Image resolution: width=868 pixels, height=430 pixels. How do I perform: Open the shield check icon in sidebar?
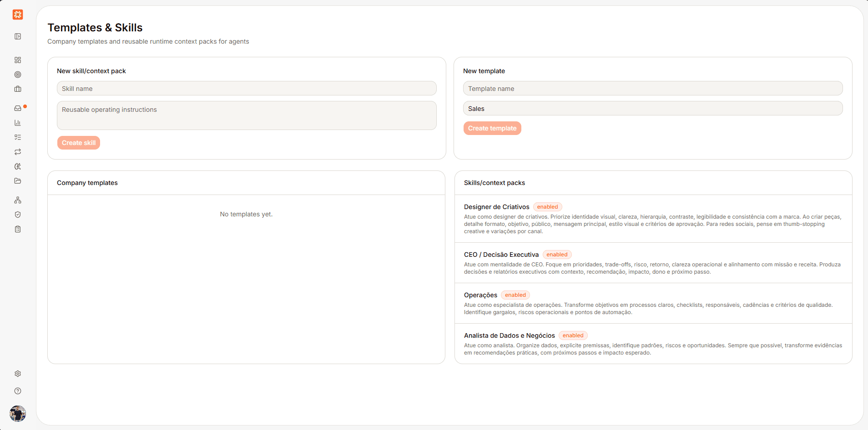pos(18,215)
